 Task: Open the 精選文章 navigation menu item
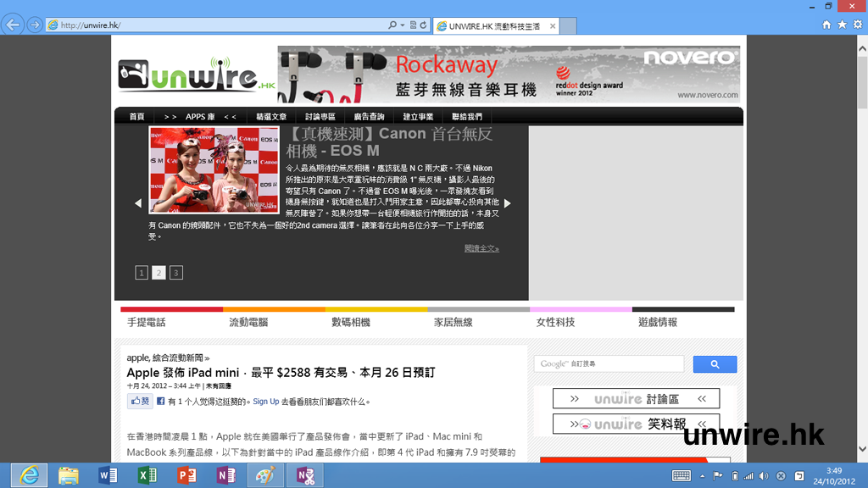coord(271,117)
